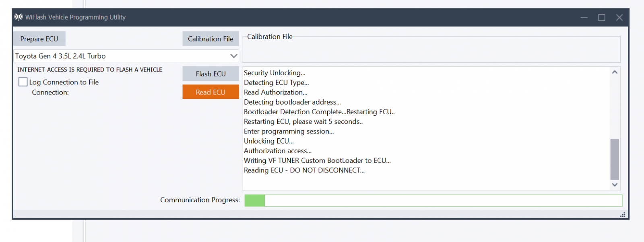The height and width of the screenshot is (242, 644).
Task: Click the log scroll-down arrow
Action: pos(615,185)
